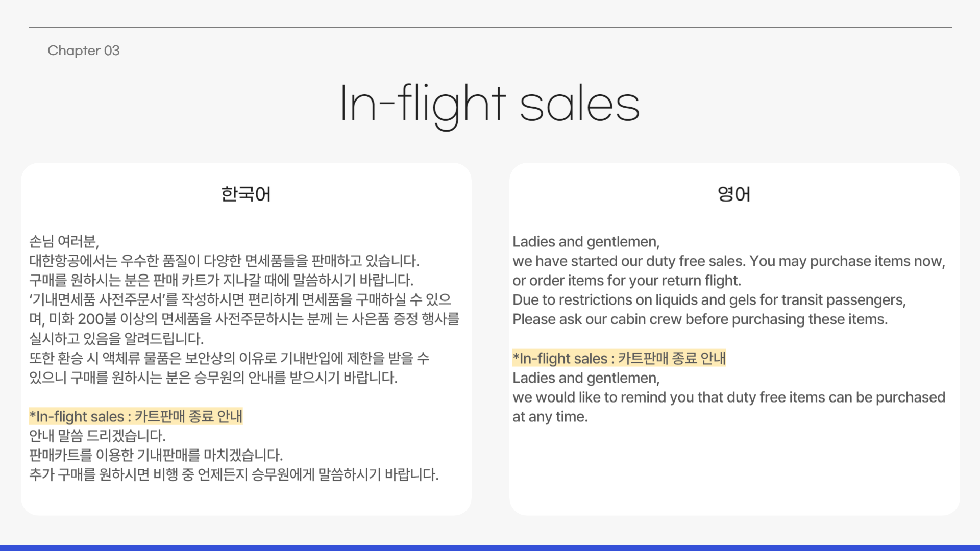Click the highlighted In-flight sales note in English card
980x551 pixels.
pos(619,358)
